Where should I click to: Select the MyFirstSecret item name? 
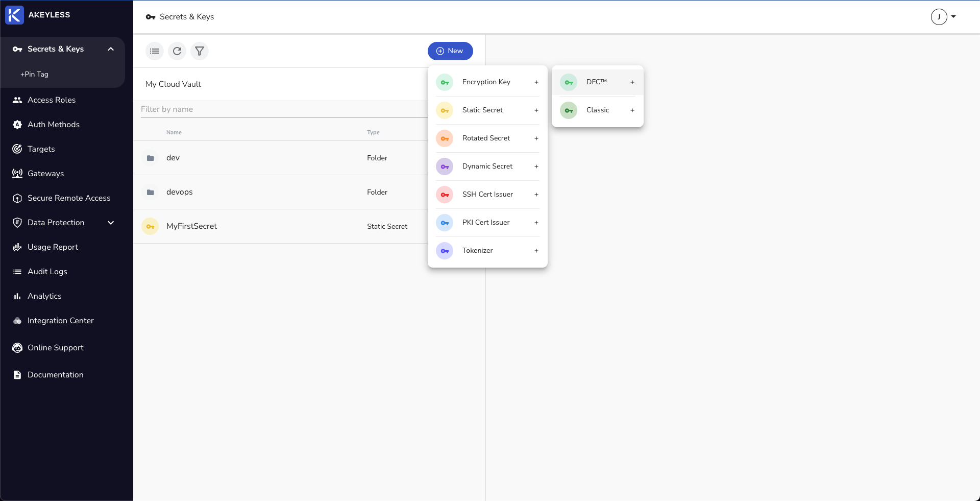coord(191,226)
